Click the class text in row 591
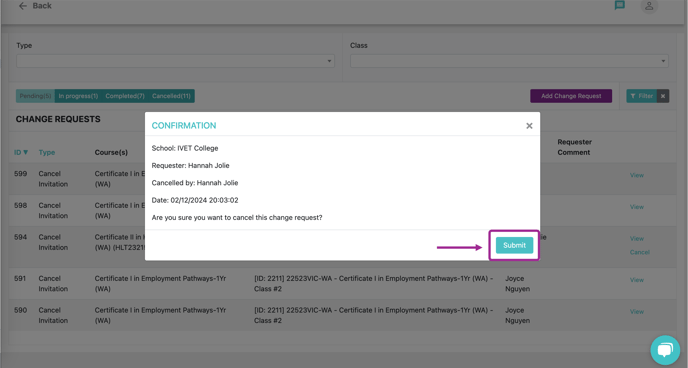 pos(373,284)
